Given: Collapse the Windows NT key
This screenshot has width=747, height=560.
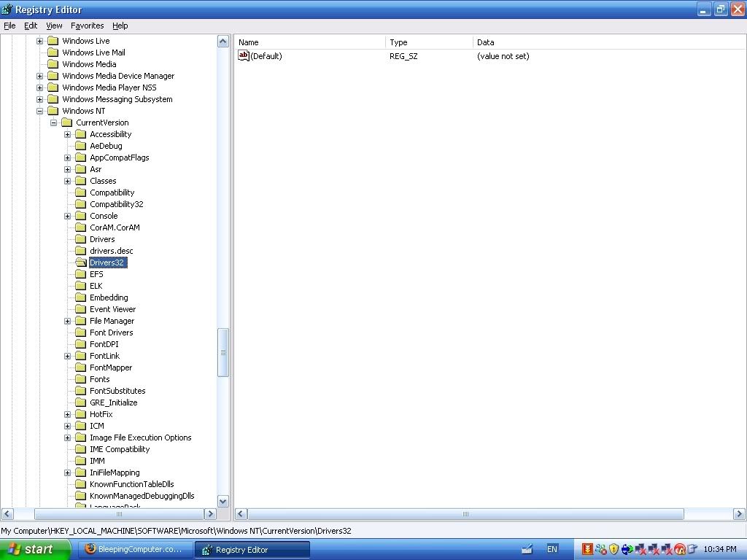Looking at the screenshot, I should coord(40,111).
